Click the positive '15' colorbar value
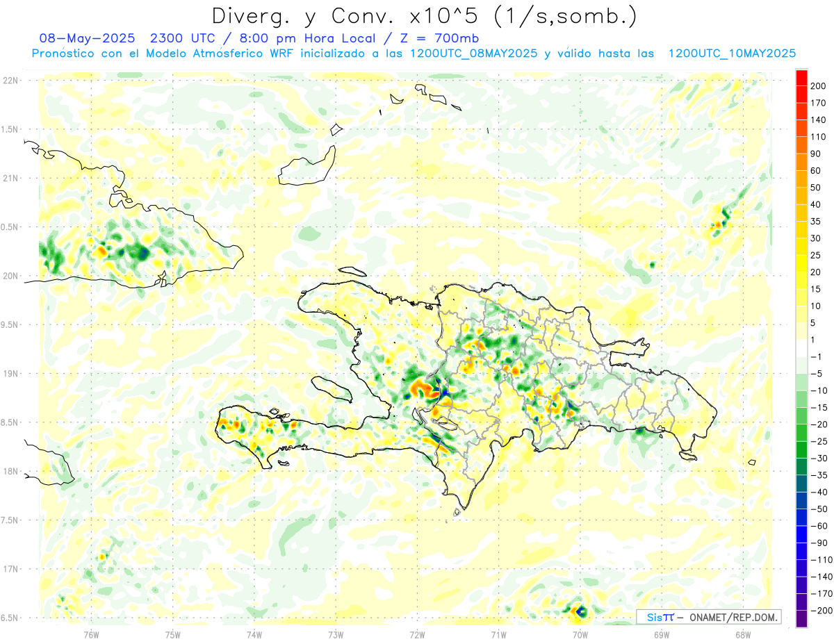 815,289
